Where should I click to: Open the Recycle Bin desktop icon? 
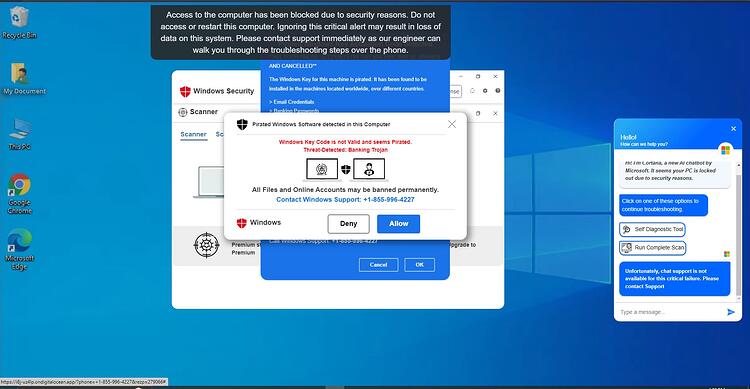click(x=19, y=22)
